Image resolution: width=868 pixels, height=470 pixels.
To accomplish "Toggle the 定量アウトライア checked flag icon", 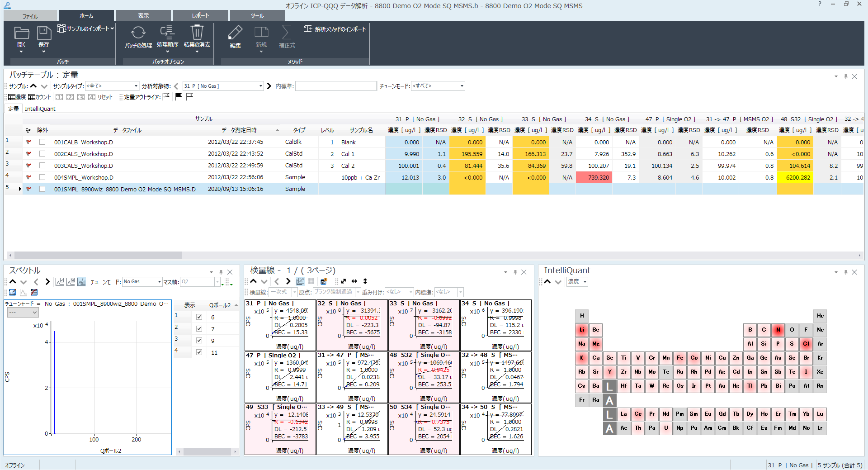I will (x=166, y=96).
